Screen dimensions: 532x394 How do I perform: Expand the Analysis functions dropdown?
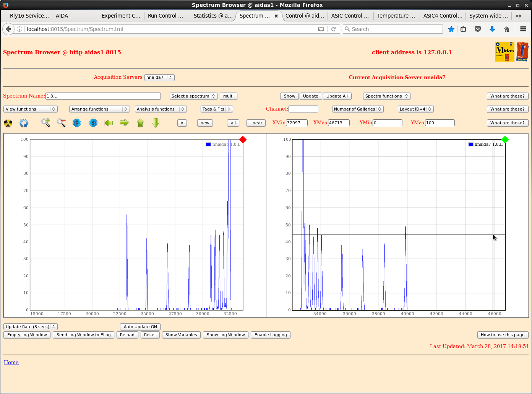click(x=161, y=109)
